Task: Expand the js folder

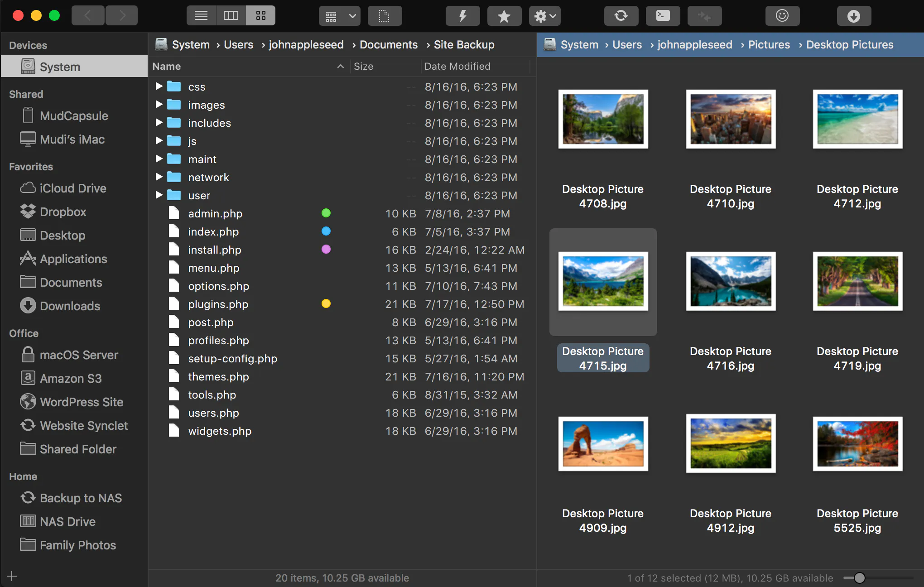Action: pyautogui.click(x=159, y=140)
